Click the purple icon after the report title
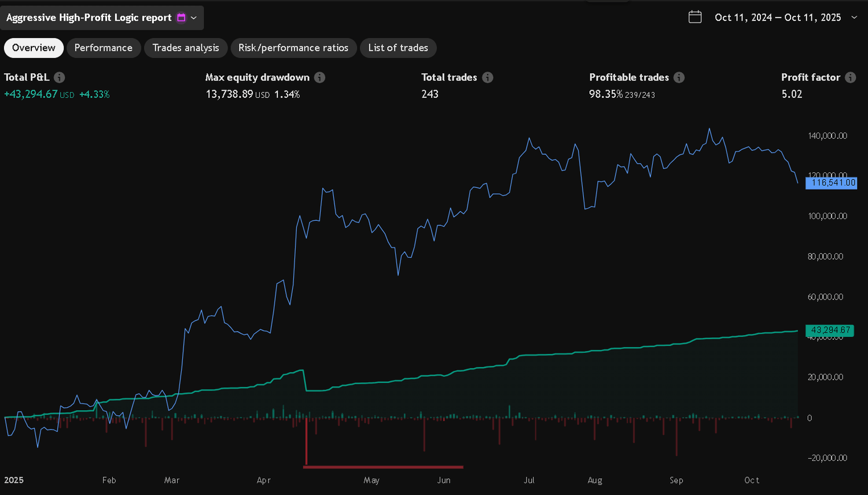This screenshot has height=495, width=868. tap(181, 18)
